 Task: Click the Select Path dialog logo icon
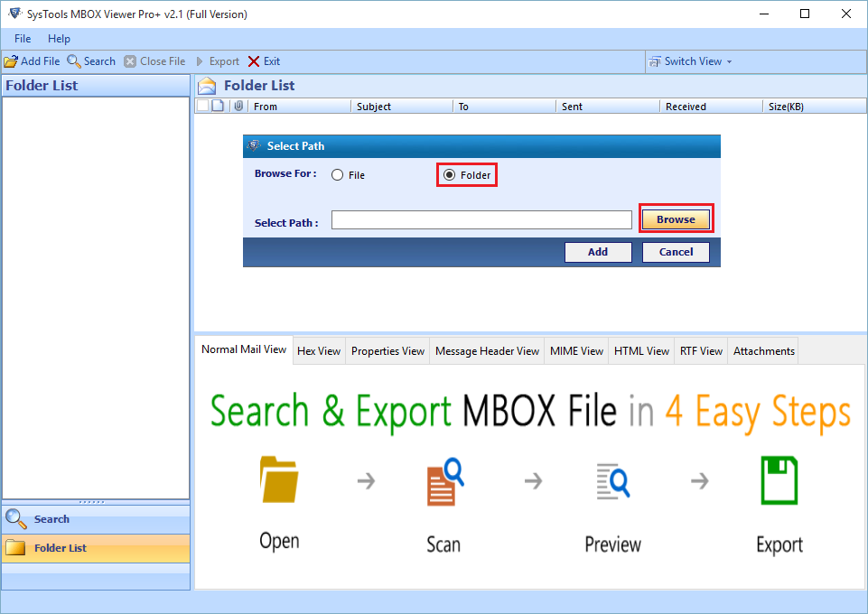[254, 145]
